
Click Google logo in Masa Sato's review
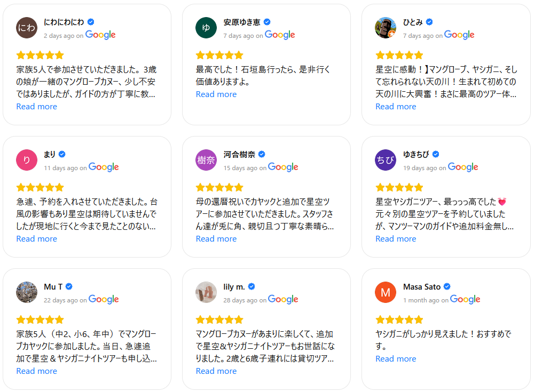click(x=465, y=300)
